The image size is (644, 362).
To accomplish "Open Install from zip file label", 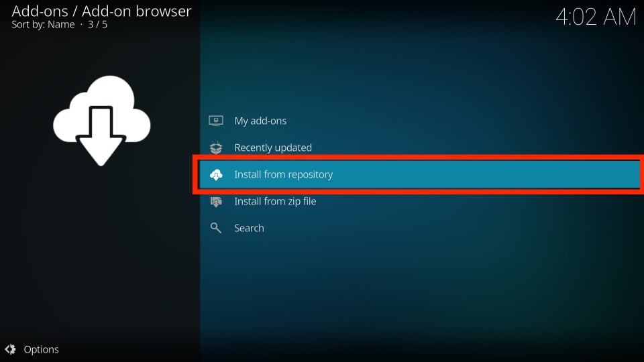I will [x=275, y=201].
